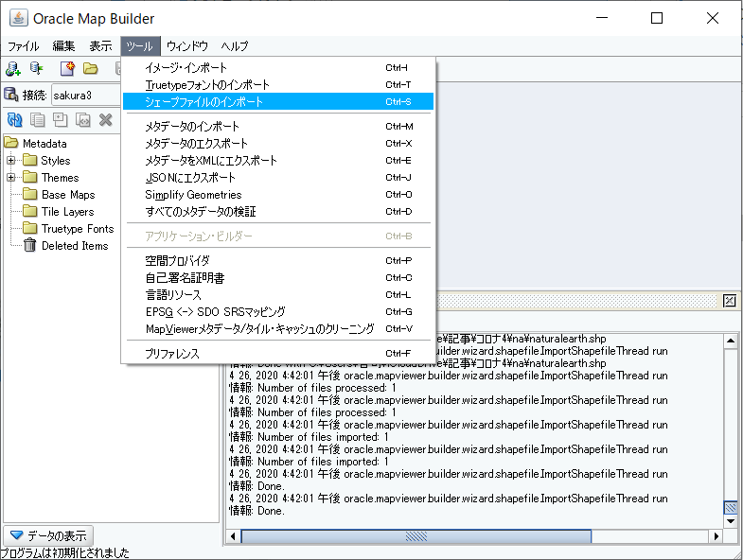Viewport: 743px width, 560px height.
Task: Click the log horizontal scrollbar left arrow
Action: click(233, 536)
